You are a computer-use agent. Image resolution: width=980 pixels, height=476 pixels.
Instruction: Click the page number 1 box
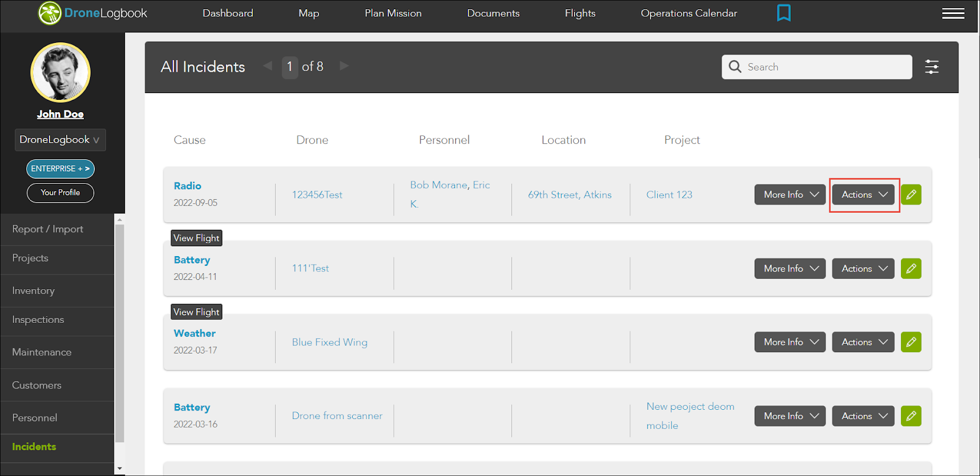click(x=290, y=67)
